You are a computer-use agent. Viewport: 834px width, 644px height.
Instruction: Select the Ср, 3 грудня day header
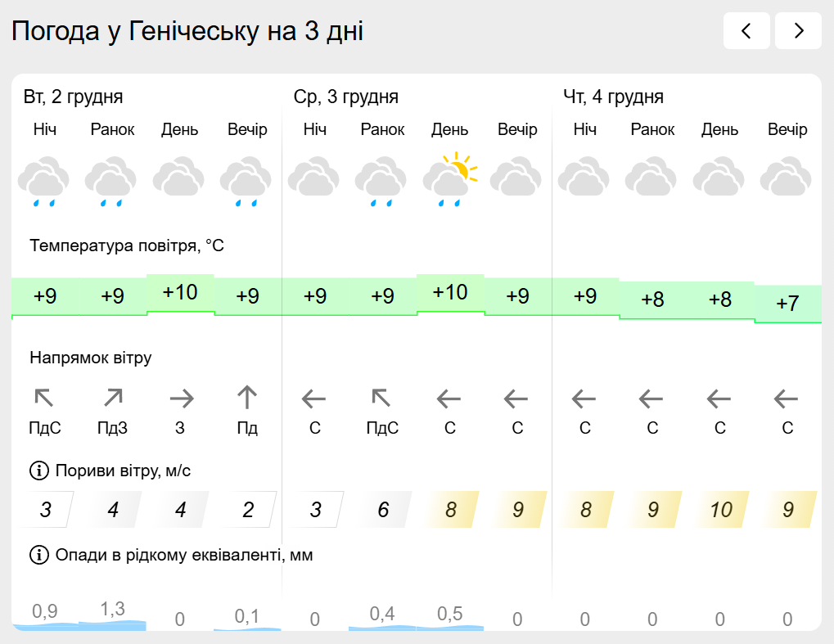346,97
